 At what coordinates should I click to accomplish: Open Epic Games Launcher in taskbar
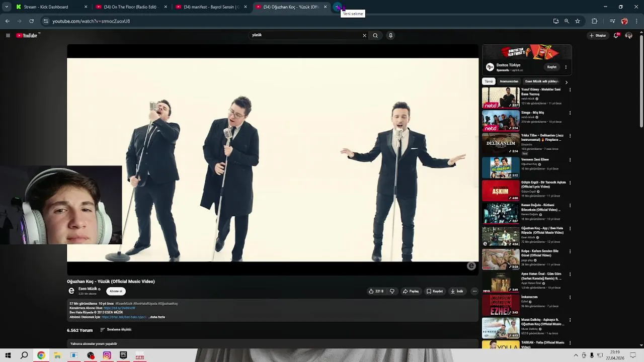pos(123,355)
